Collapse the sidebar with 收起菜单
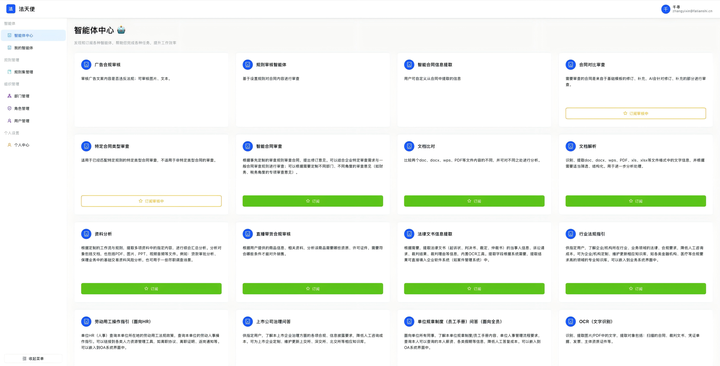Viewport: 720px width, 366px height. point(33,359)
